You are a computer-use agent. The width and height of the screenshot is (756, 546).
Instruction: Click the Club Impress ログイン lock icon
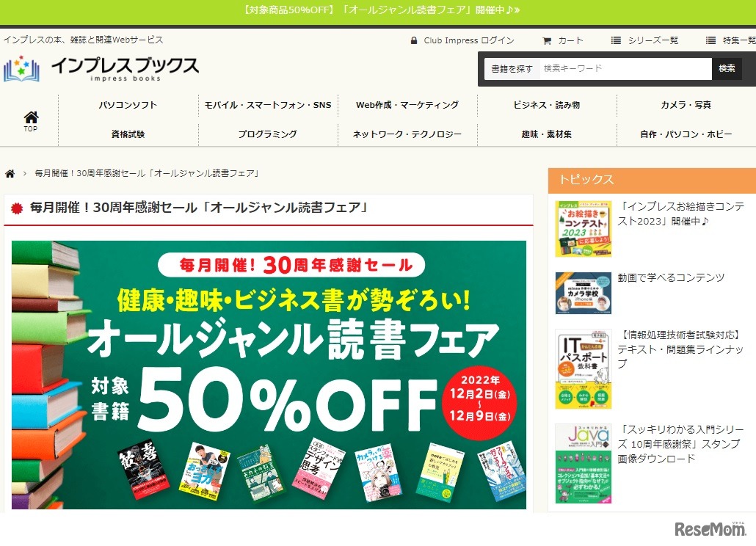coord(414,40)
